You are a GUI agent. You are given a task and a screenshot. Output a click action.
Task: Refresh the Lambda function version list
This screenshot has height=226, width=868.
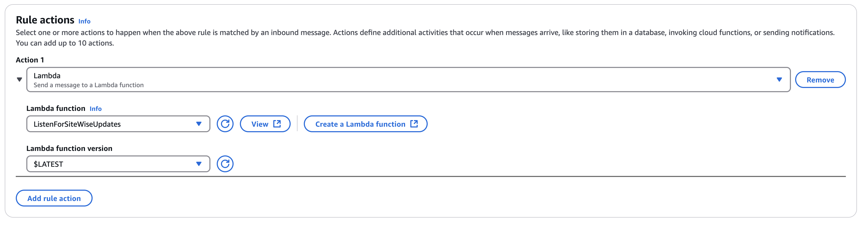pyautogui.click(x=225, y=164)
